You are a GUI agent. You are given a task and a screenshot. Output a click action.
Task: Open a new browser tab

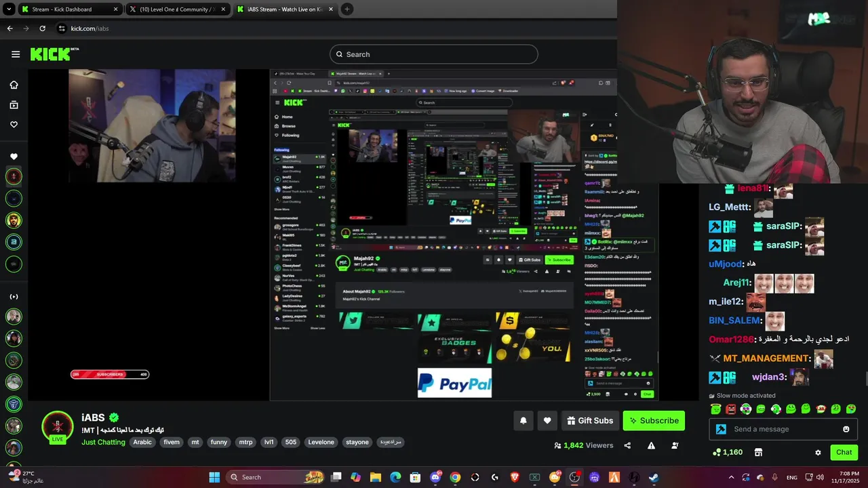point(347,9)
